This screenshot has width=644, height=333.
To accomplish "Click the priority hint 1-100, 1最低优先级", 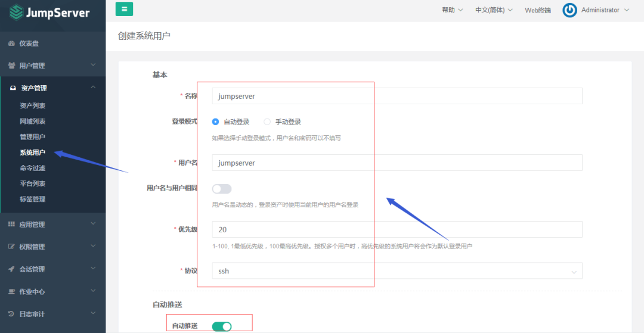I will click(342, 247).
